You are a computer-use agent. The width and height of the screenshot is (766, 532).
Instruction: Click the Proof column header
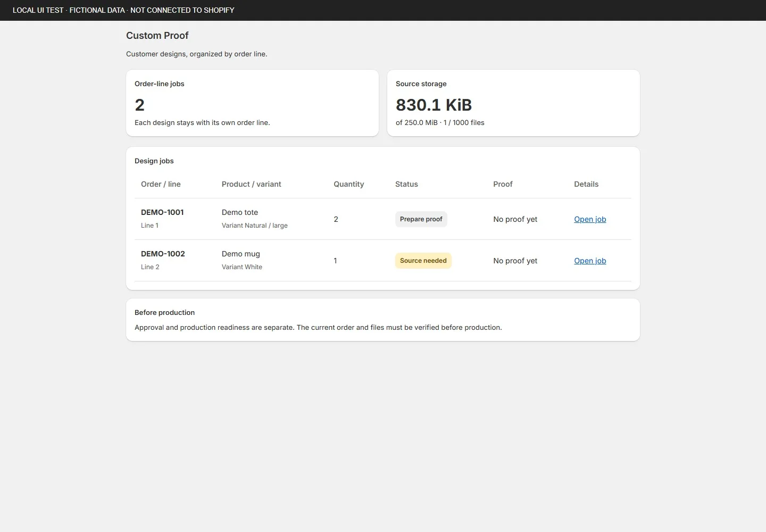click(x=503, y=184)
